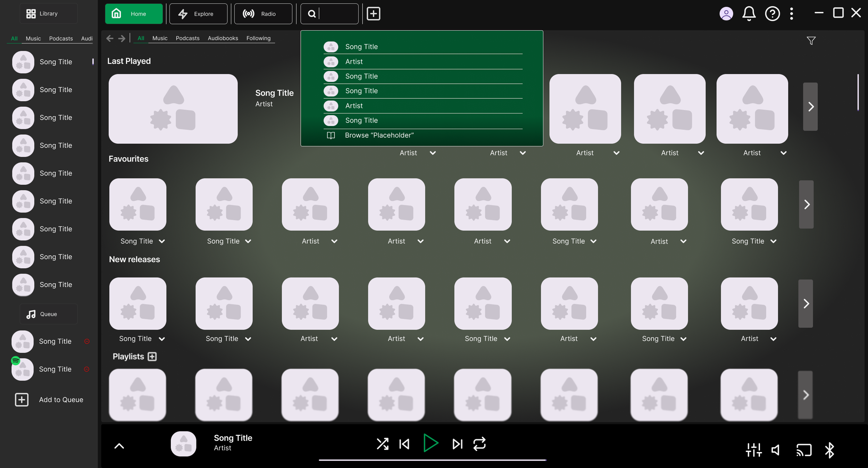Add new playlist with plus icon
The height and width of the screenshot is (468, 868).
152,357
